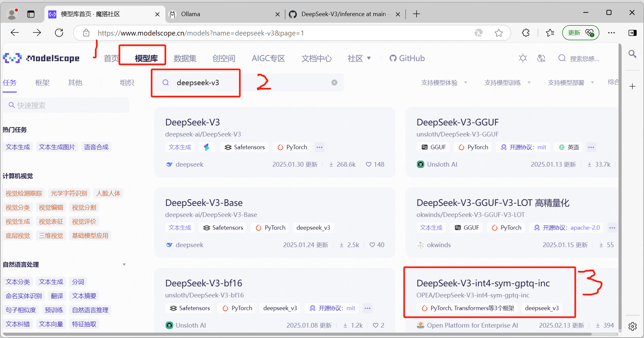644x338 pixels.
Task: Open the GitHub link in header
Action: 407,58
